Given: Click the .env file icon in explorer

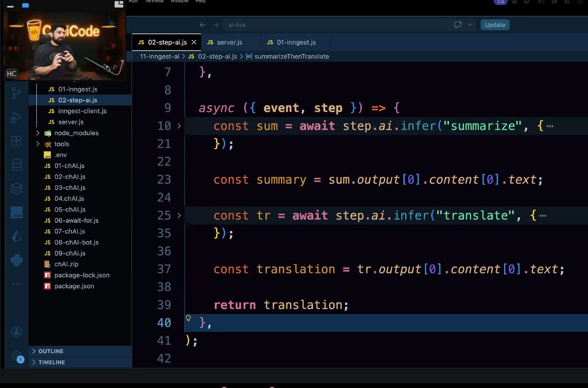Looking at the screenshot, I should tap(48, 155).
